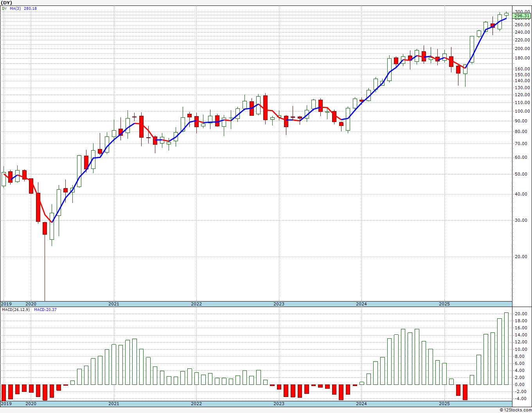
Task: Click the 20.00 price axis label
Action: (522, 257)
